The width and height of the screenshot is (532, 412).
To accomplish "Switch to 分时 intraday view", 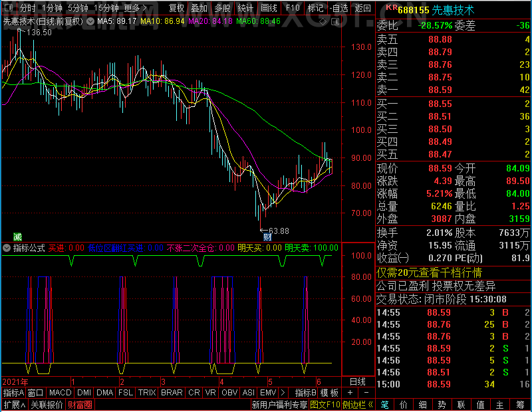I will point(27,8).
